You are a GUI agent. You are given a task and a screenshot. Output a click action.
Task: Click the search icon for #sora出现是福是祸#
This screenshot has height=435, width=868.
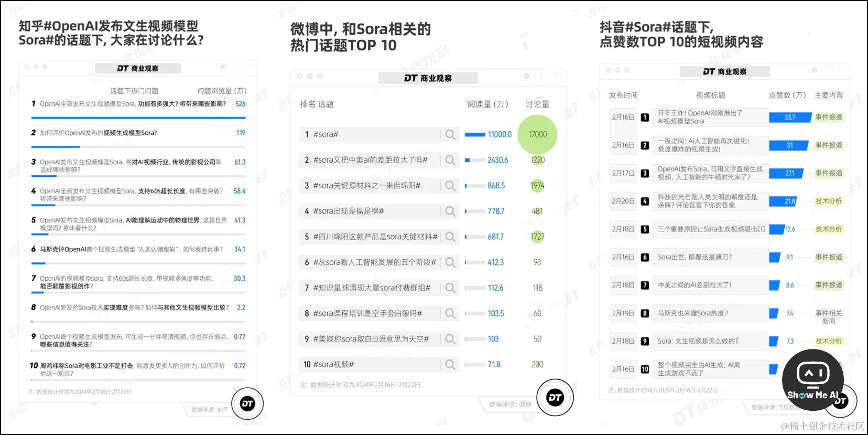tap(450, 211)
